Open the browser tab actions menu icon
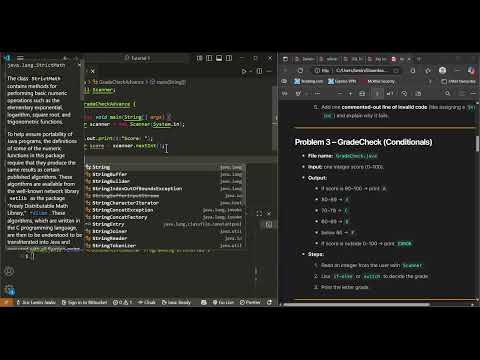The width and height of the screenshot is (480, 360). pos(285,59)
